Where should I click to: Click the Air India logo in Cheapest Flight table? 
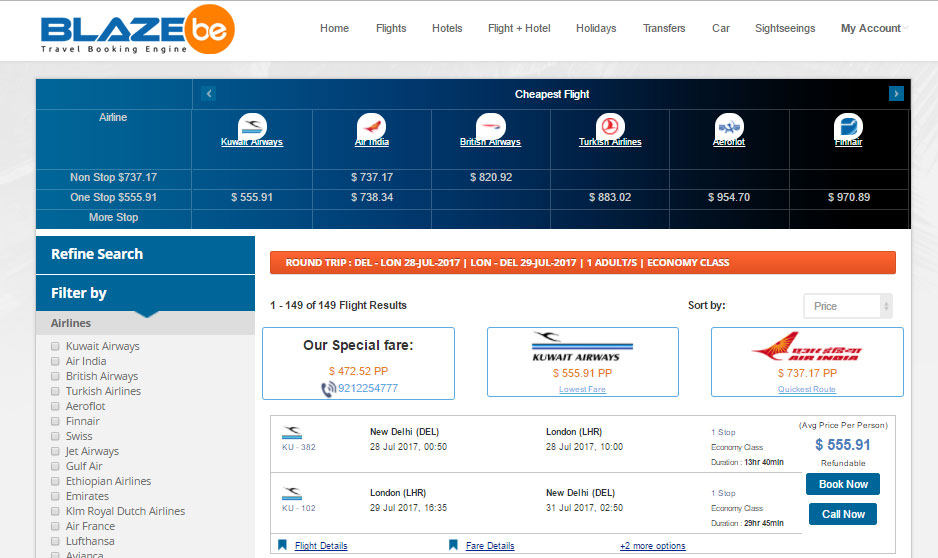coord(371,126)
